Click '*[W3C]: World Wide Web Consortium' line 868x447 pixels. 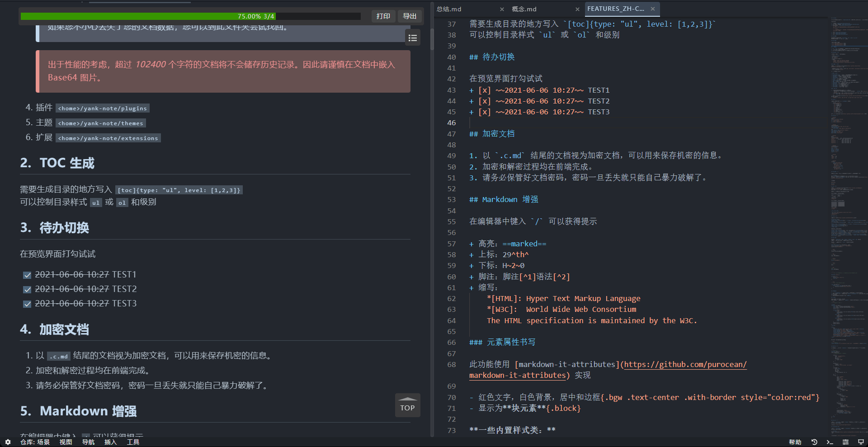(561, 310)
